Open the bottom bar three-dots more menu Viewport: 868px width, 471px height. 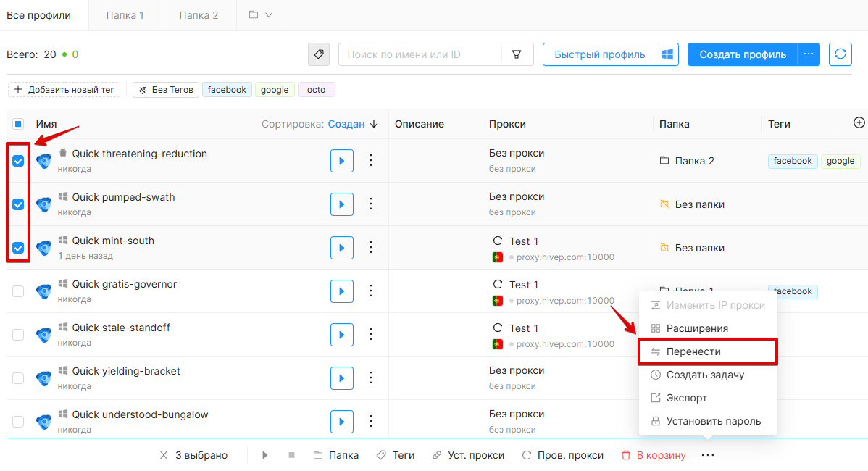707,455
